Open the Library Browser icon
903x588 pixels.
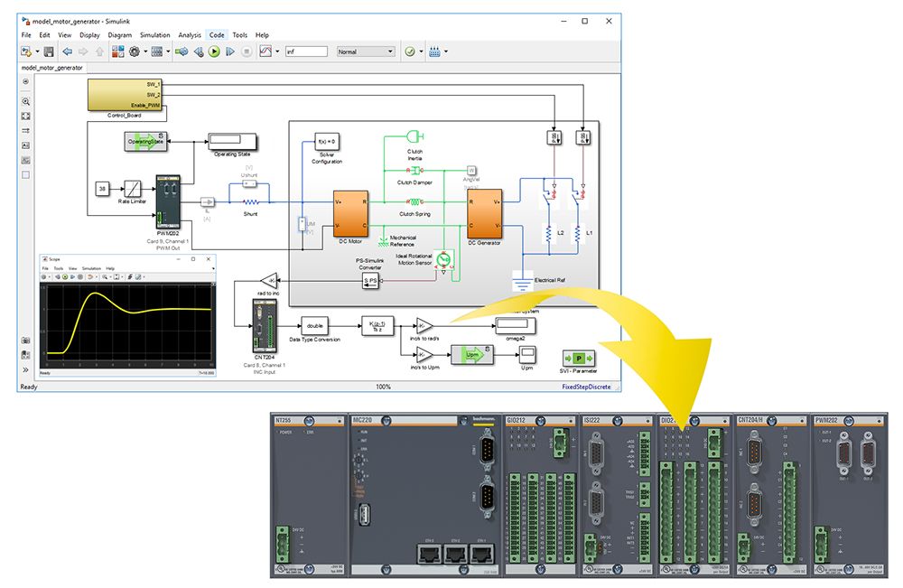click(x=117, y=51)
